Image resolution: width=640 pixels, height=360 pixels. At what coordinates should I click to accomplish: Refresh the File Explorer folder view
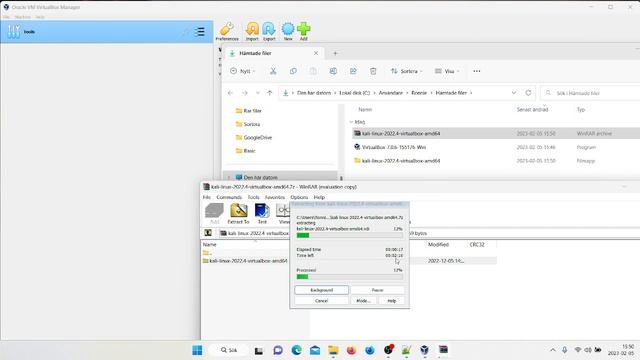(528, 93)
